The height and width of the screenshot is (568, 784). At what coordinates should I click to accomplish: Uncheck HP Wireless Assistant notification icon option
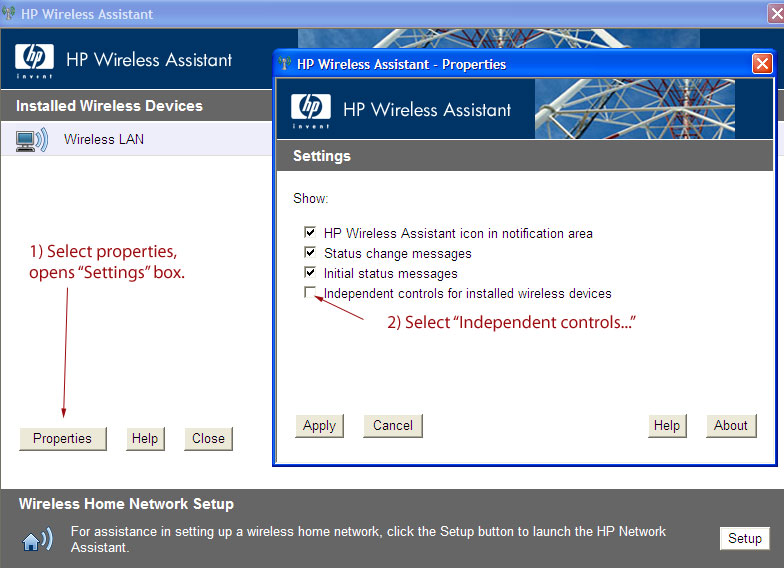pos(310,233)
